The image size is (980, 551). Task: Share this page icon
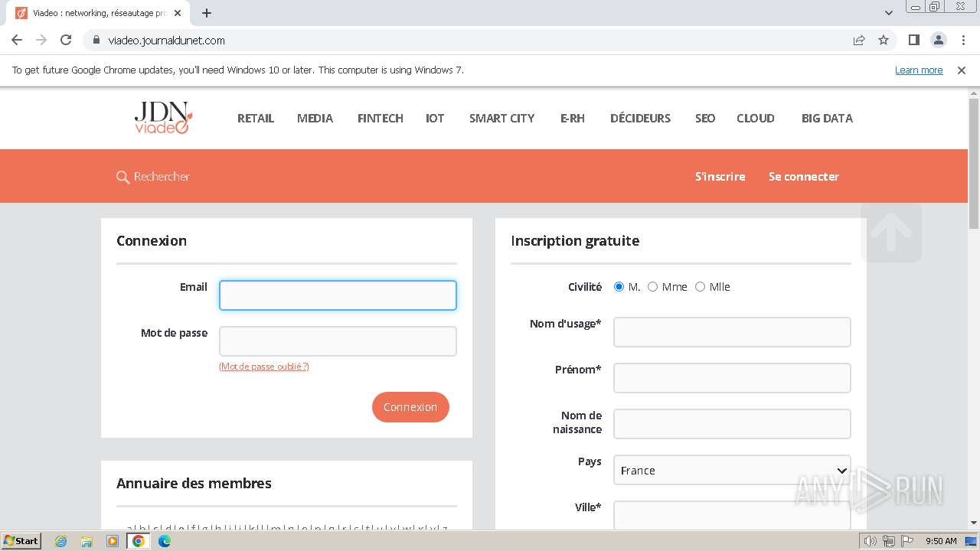click(859, 40)
